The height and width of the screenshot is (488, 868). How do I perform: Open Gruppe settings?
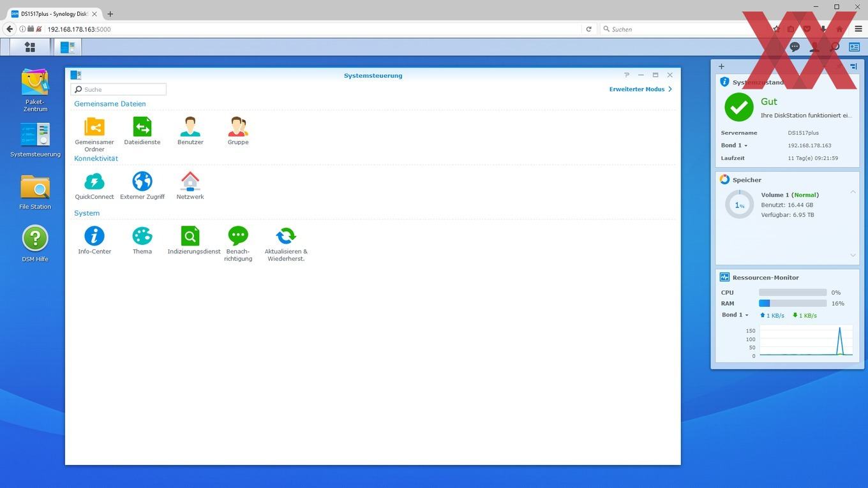[x=238, y=131]
